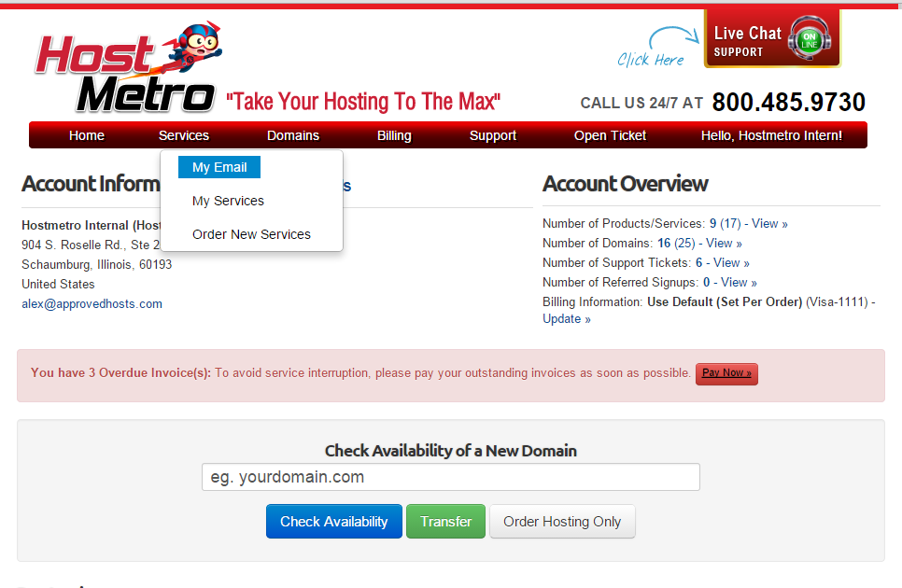Click the 'Take Your Hosting To The Max' slogan
Image resolution: width=902 pixels, height=588 pixels.
363,101
